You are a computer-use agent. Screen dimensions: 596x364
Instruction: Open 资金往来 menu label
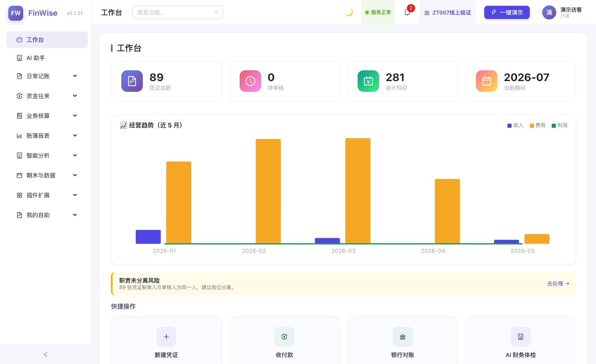pyautogui.click(x=38, y=96)
